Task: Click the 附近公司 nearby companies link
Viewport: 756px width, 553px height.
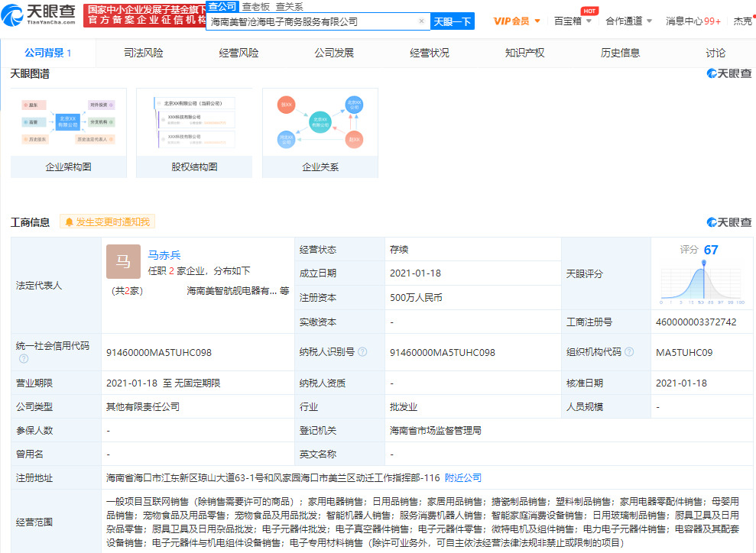Action: (463, 478)
